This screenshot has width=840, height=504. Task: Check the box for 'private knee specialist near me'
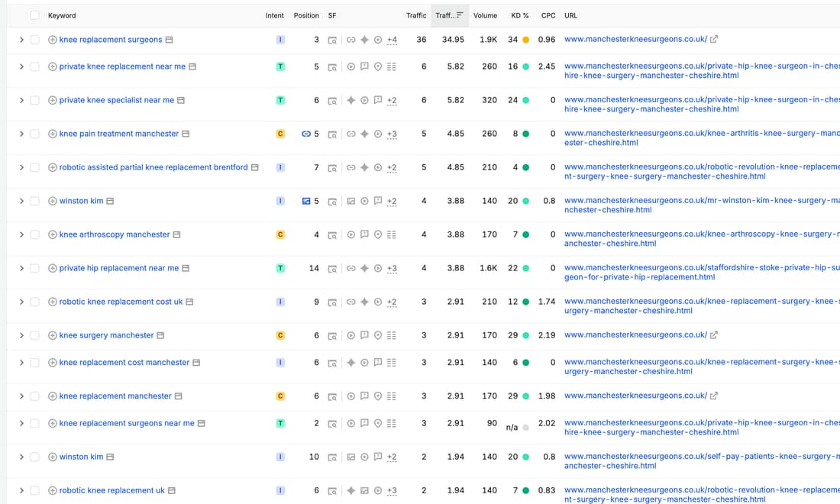click(x=35, y=100)
